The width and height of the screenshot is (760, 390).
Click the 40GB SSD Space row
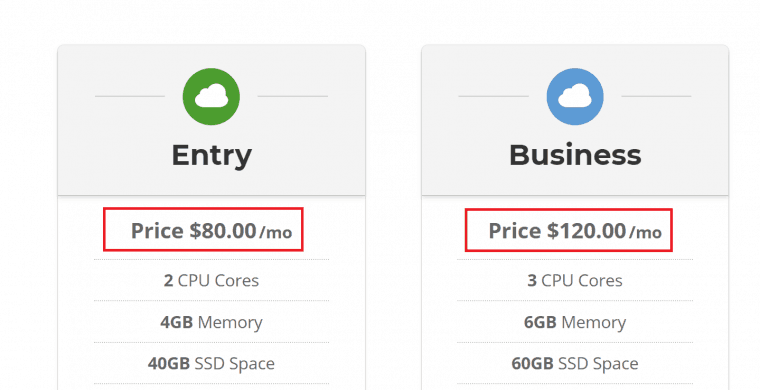211,363
